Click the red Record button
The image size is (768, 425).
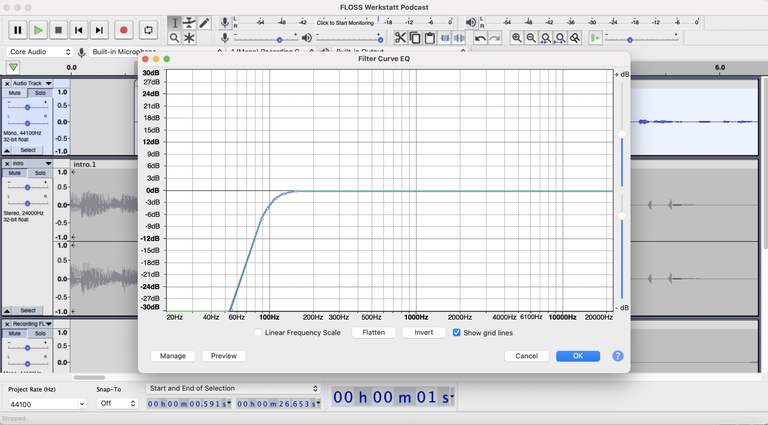click(124, 30)
